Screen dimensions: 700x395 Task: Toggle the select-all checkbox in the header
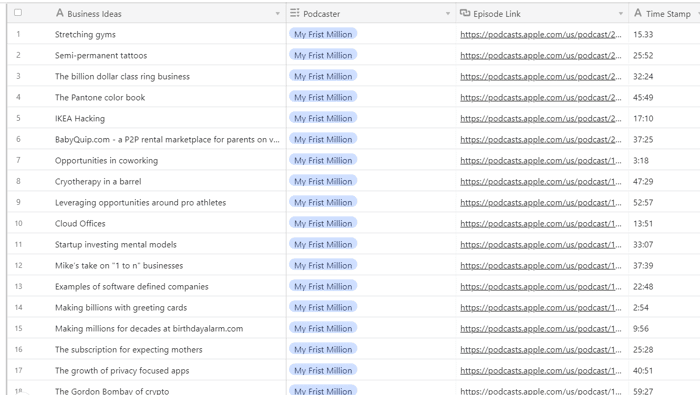click(18, 12)
